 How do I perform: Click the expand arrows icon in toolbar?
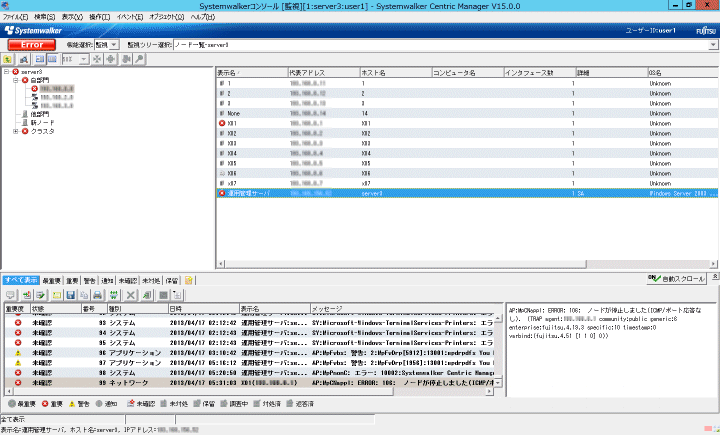111,59
